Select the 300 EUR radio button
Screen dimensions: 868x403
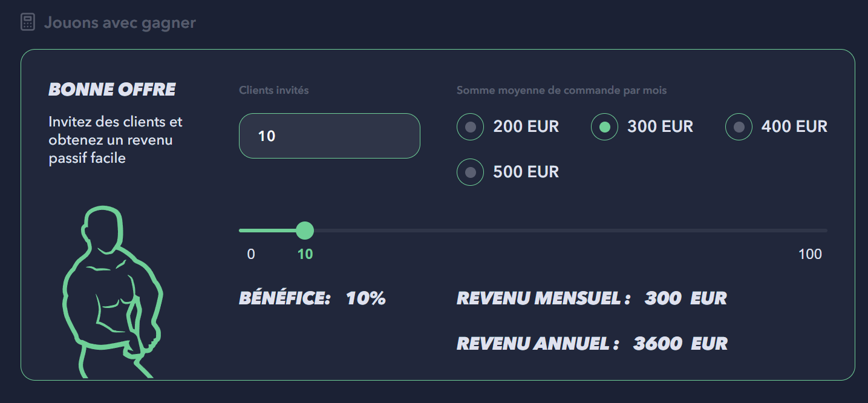[604, 127]
